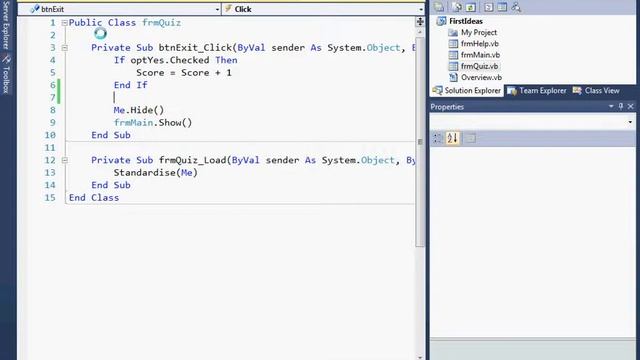Click 'Standardise(Me)' on line 13

pos(156,173)
